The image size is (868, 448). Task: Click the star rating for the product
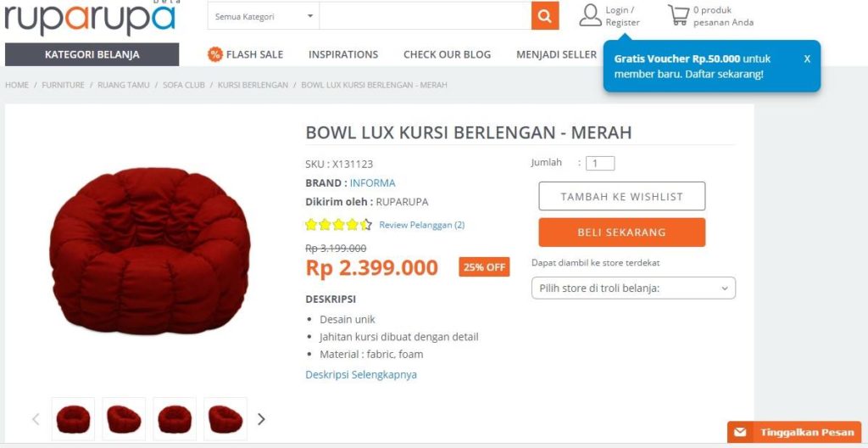pyautogui.click(x=338, y=225)
